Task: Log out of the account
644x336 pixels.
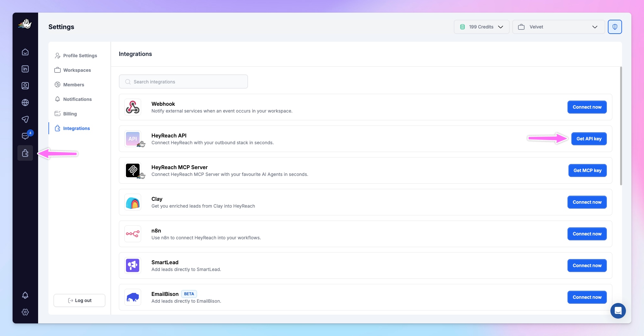Action: tap(79, 300)
